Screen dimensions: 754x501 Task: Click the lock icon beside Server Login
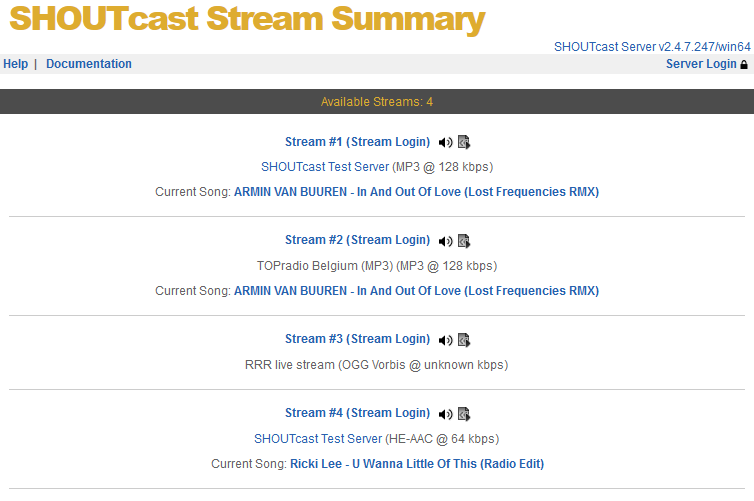(x=744, y=65)
